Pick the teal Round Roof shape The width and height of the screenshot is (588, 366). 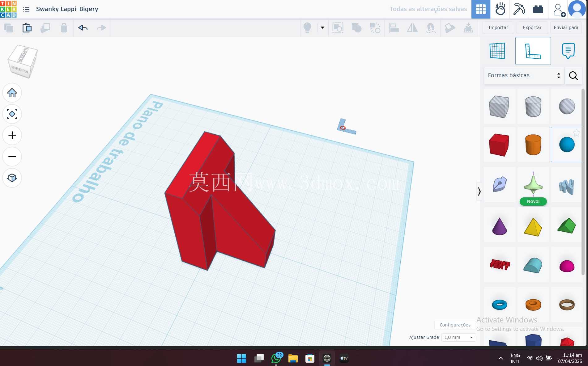(x=533, y=265)
